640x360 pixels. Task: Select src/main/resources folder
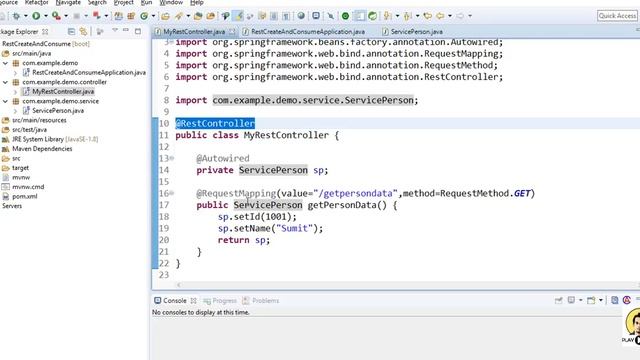coord(39,120)
